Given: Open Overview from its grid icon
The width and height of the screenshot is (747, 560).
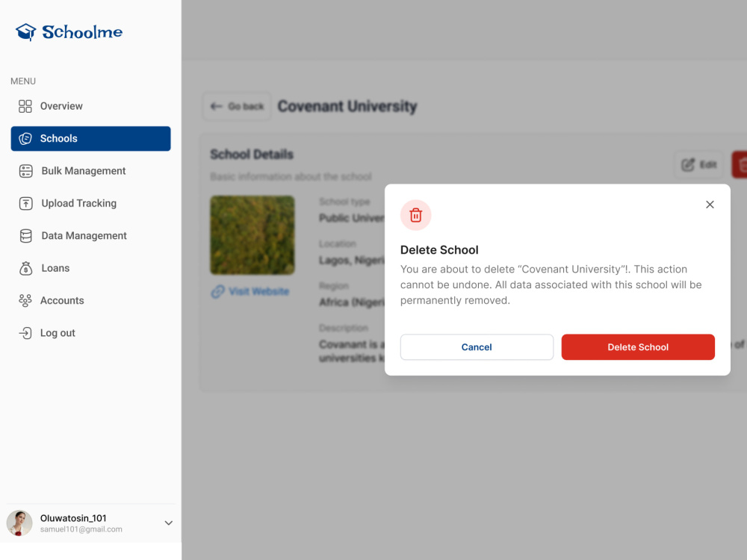Looking at the screenshot, I should (25, 106).
